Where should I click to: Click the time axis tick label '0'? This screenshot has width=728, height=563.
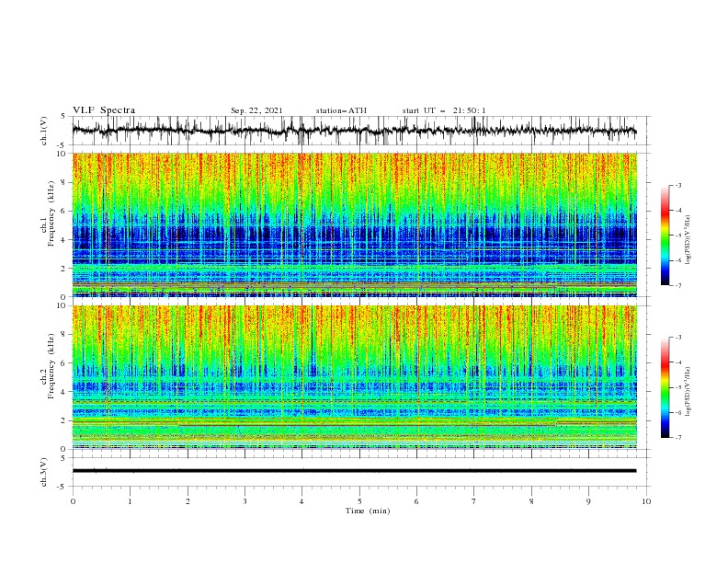coord(73,501)
